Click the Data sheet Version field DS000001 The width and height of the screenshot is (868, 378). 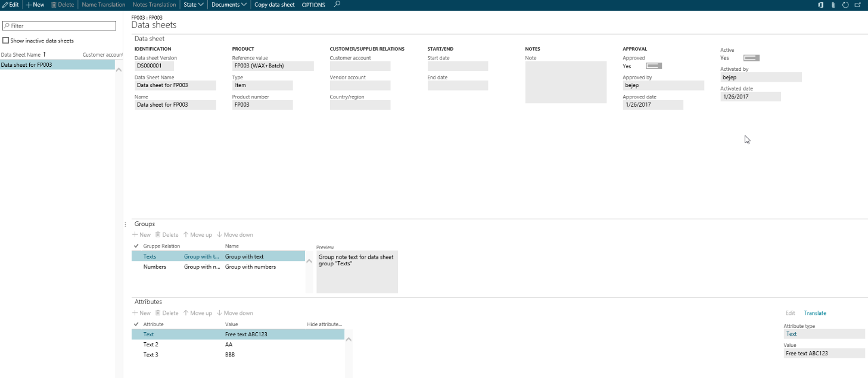coord(154,66)
